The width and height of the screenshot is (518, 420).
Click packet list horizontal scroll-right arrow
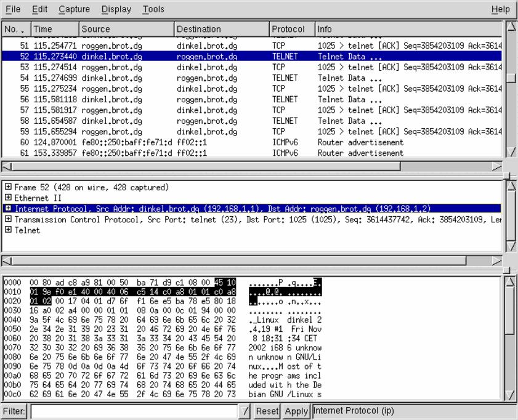pos(496,166)
